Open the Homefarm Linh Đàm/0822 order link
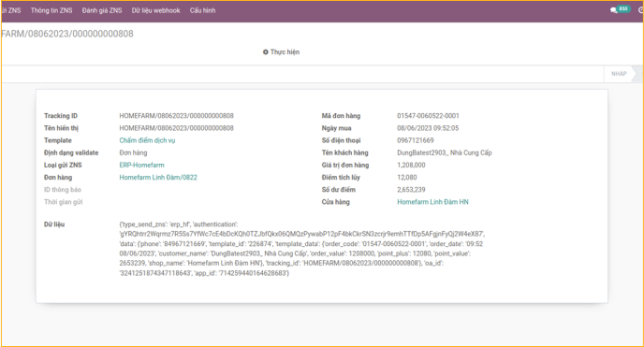Image resolution: width=644 pixels, height=347 pixels. (x=158, y=177)
